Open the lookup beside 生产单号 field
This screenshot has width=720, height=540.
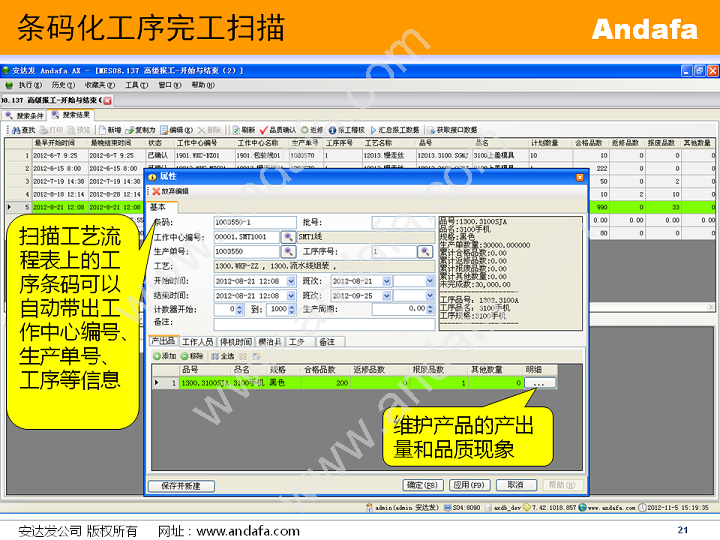pos(288,252)
